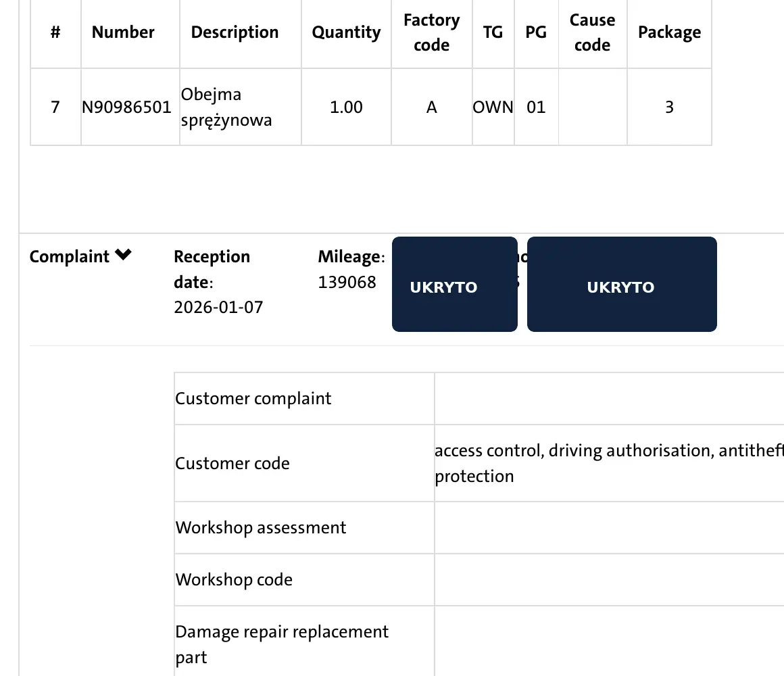Click the Mileage label
The image size is (784, 676).
tap(351, 256)
